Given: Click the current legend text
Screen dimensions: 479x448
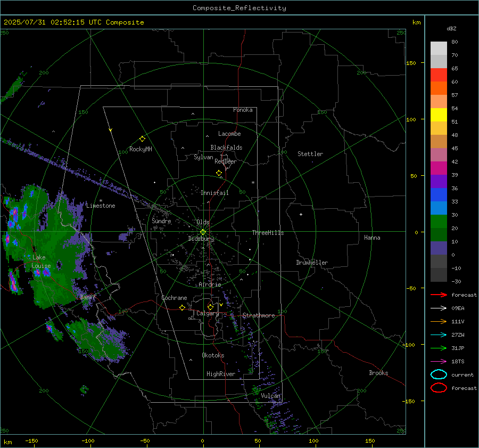Looking at the screenshot, I should coord(463,374).
